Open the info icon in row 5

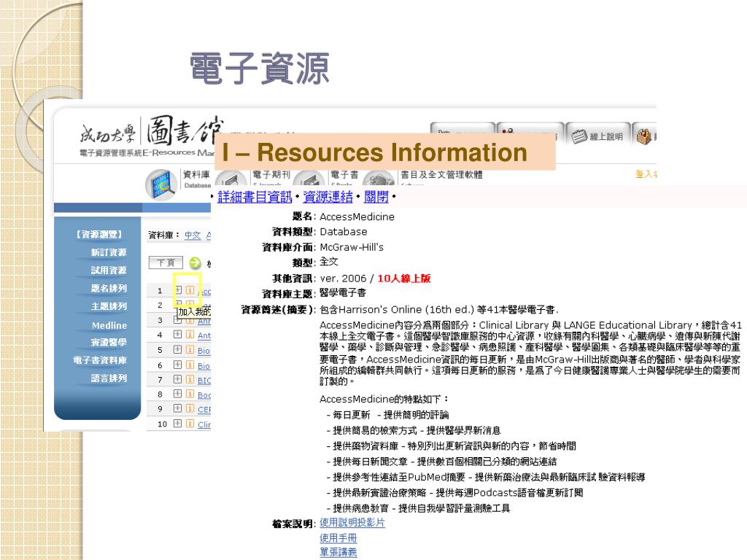190,349
